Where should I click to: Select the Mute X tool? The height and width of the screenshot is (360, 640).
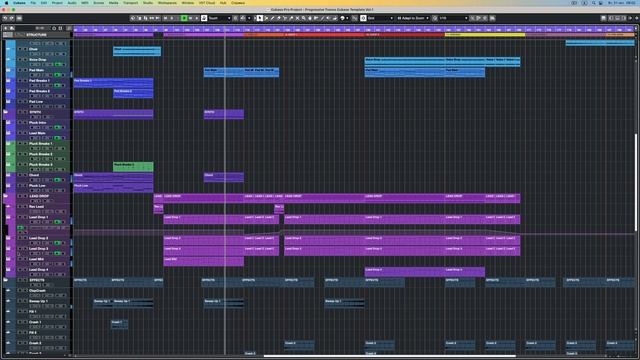click(x=297, y=18)
